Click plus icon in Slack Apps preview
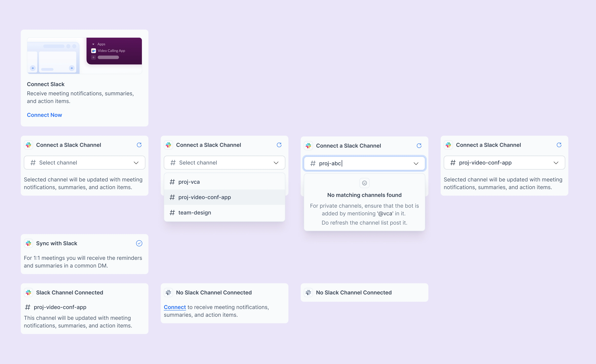Image resolution: width=596 pixels, height=364 pixels. 94,57
